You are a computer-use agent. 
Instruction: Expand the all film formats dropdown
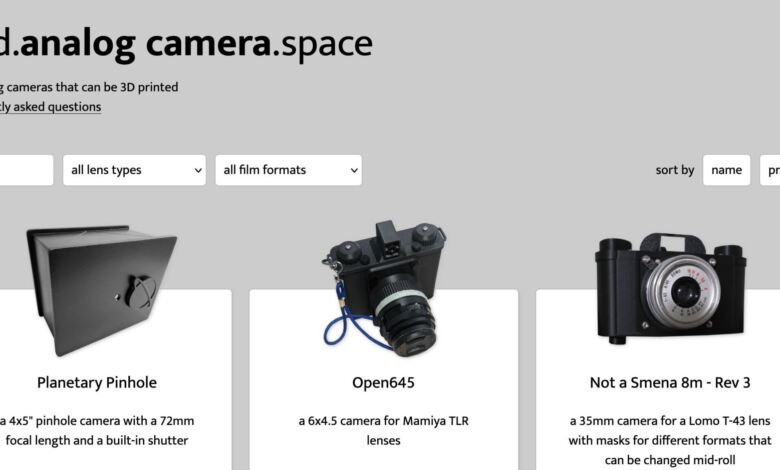289,170
